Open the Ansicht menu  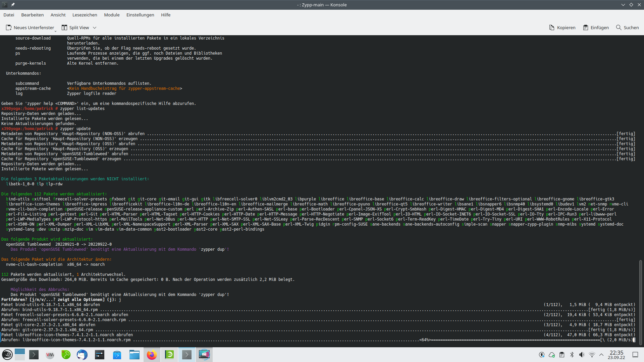point(58,15)
